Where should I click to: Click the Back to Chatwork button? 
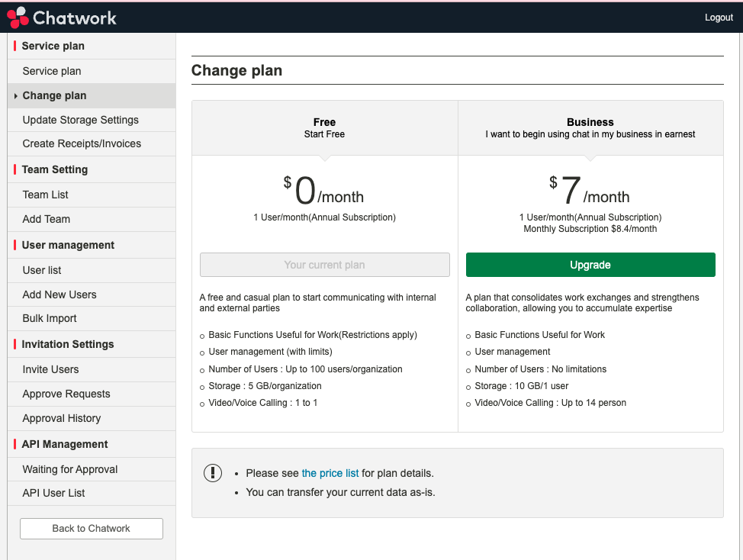(x=91, y=528)
